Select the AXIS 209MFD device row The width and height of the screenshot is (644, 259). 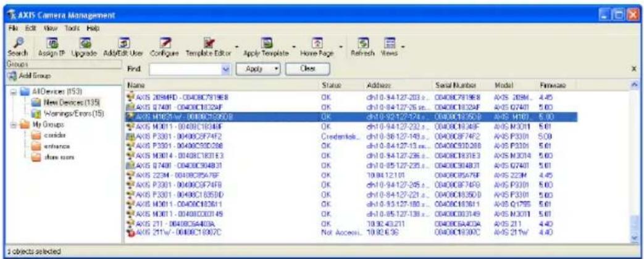[351, 97]
